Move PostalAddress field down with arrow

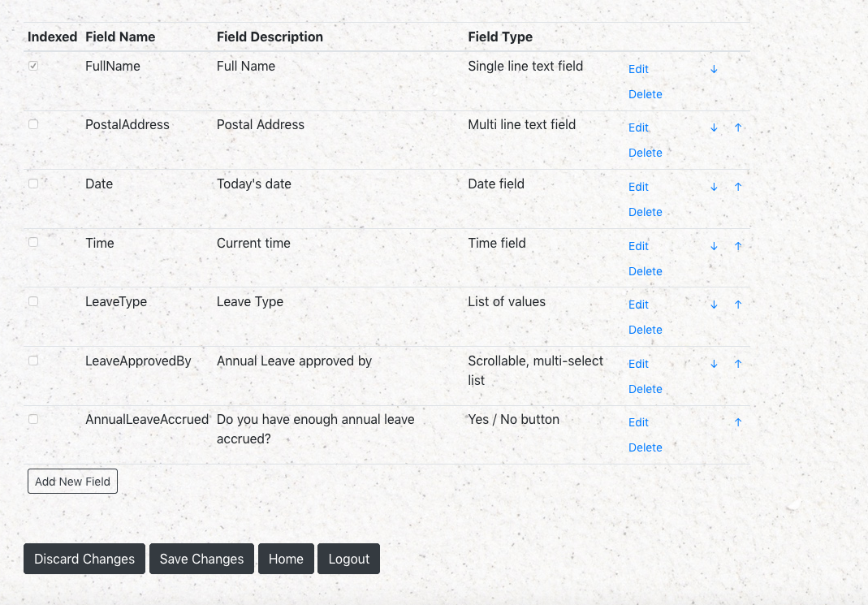(714, 127)
